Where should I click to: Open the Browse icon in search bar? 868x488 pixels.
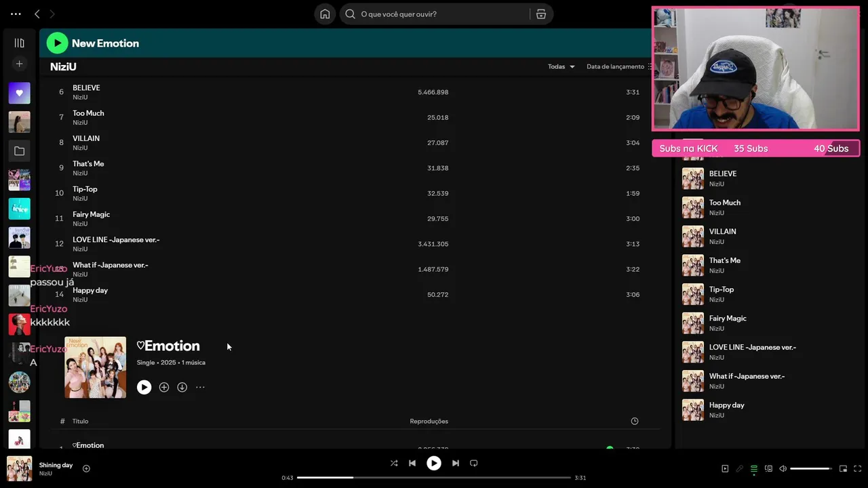pyautogui.click(x=541, y=14)
